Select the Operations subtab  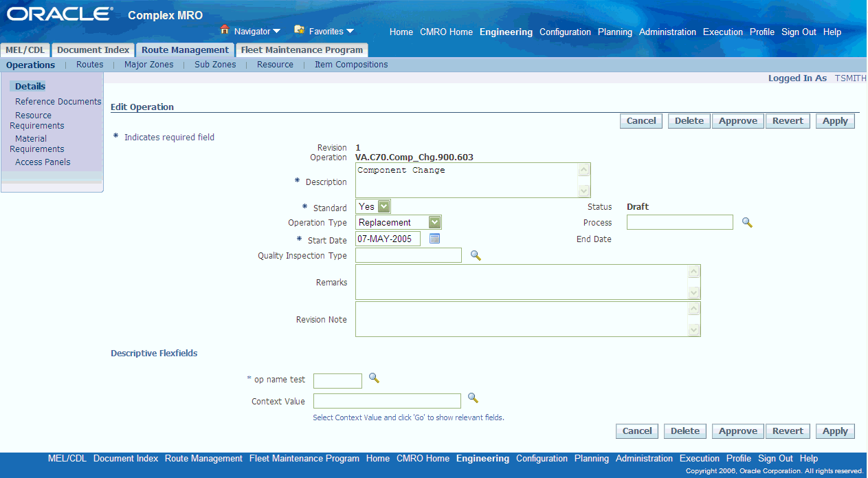tap(30, 65)
